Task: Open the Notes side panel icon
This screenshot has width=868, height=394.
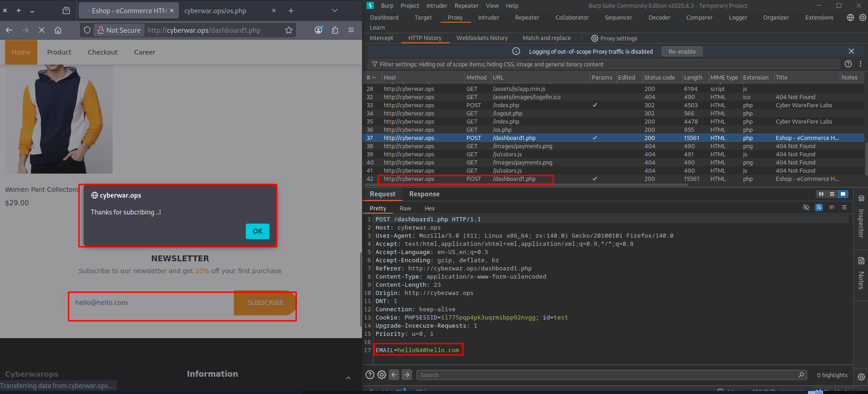Action: [x=861, y=261]
